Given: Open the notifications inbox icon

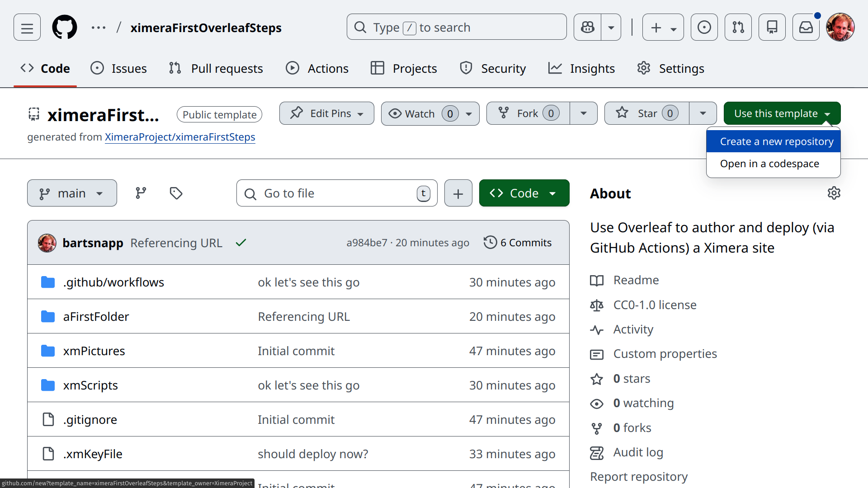Looking at the screenshot, I should point(806,28).
